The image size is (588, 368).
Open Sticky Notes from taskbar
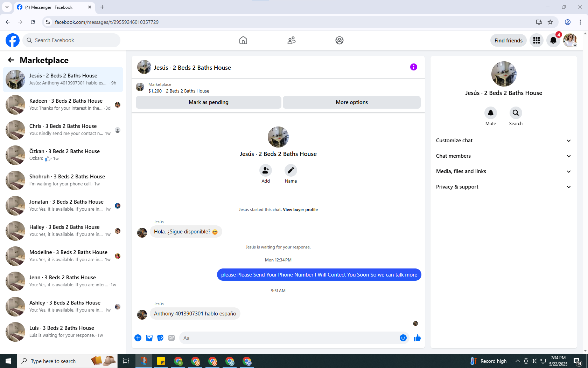tap(161, 361)
